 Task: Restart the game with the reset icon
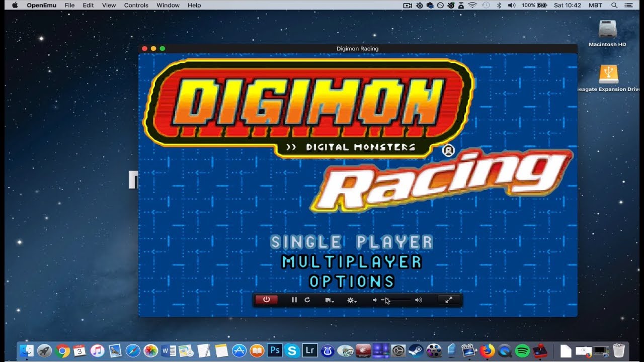click(x=307, y=300)
